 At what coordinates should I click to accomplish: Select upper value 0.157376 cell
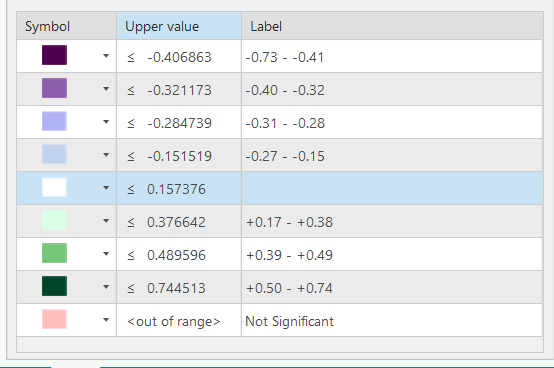click(179, 188)
